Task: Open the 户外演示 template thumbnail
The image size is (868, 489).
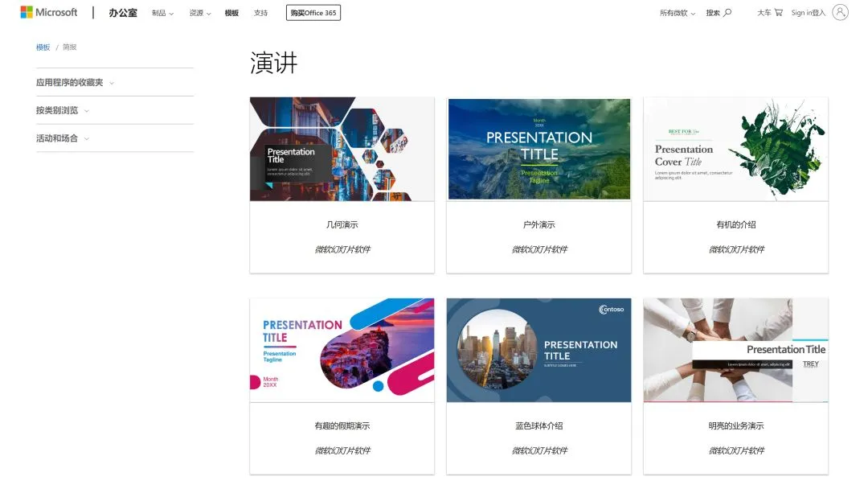Action: 539,149
